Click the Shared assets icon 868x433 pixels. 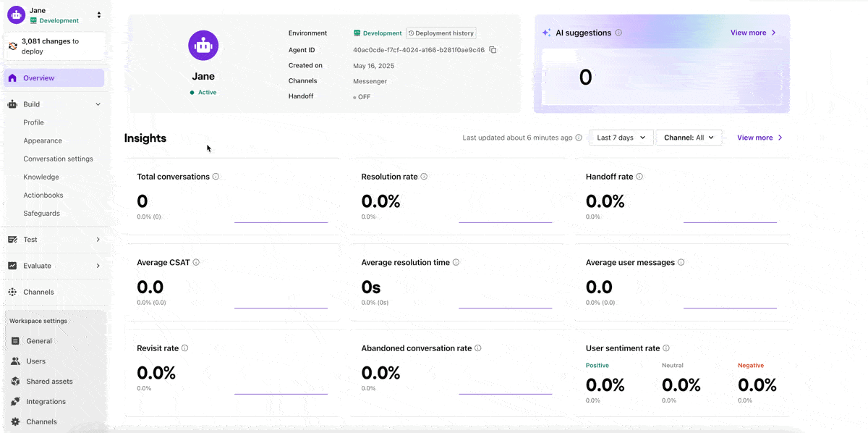tap(15, 381)
